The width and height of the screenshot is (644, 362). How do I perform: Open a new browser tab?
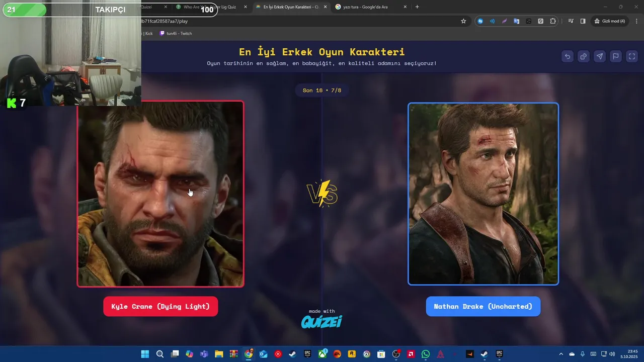click(417, 7)
